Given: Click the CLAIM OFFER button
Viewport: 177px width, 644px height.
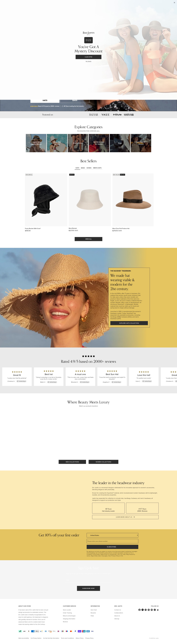Looking at the screenshot, I should pyautogui.click(x=88, y=57).
